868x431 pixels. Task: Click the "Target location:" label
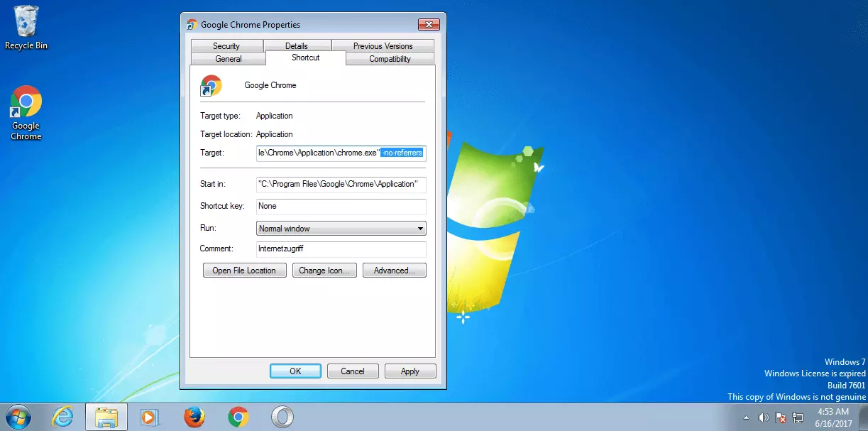coord(226,134)
